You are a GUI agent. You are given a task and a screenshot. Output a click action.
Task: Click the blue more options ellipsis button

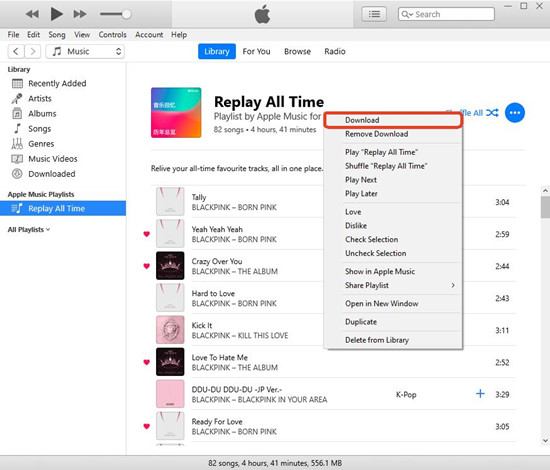click(515, 113)
